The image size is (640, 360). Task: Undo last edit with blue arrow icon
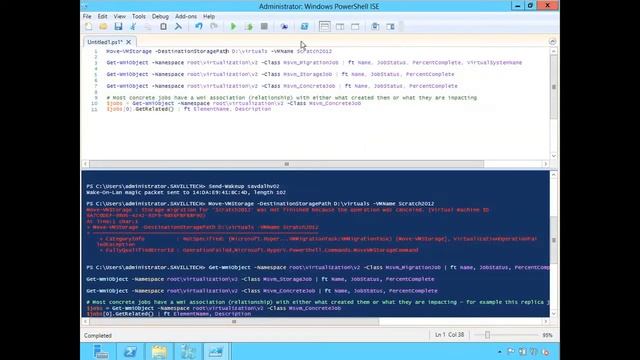click(x=199, y=27)
